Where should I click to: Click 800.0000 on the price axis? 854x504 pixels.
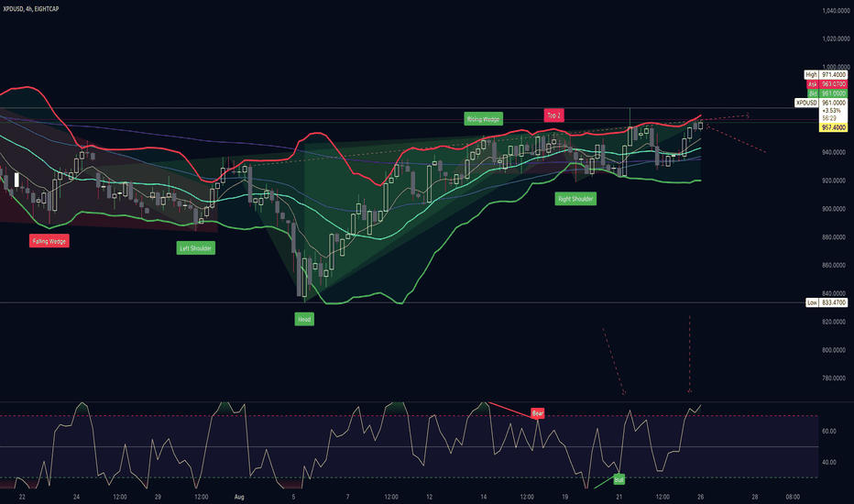[833, 350]
